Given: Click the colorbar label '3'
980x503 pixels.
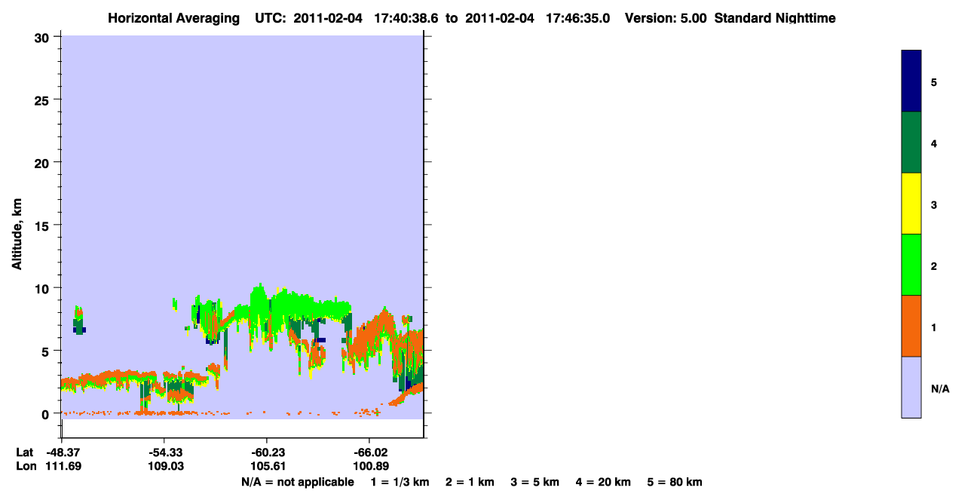Looking at the screenshot, I should [934, 204].
